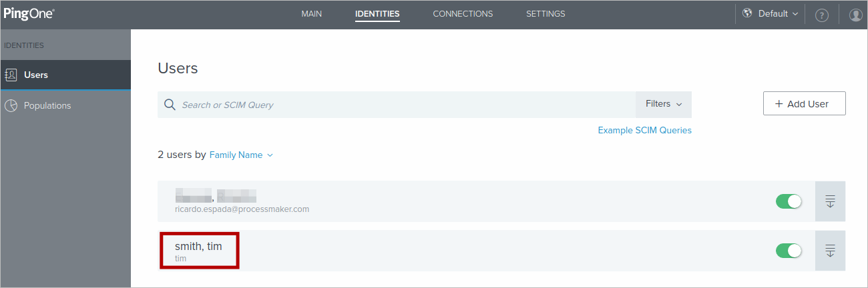Expand details icon for ricardo.espada row
The width and height of the screenshot is (868, 288).
pos(830,201)
